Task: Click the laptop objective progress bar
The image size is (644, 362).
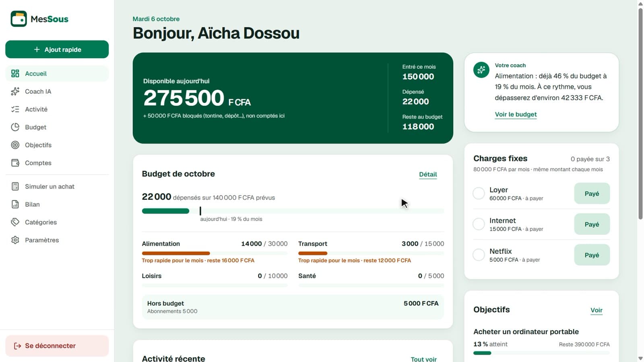Action: 541,353
